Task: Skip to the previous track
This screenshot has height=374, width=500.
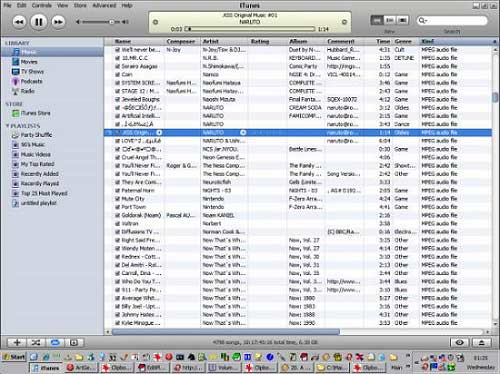Action: point(19,22)
